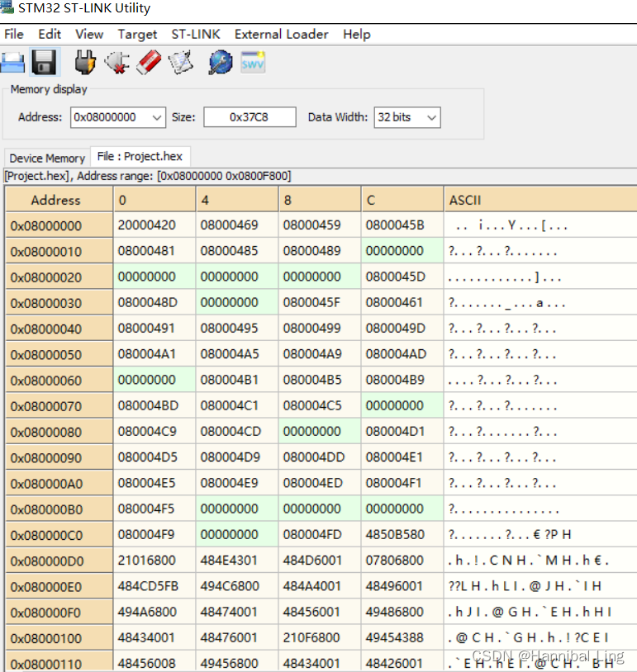Image resolution: width=637 pixels, height=672 pixels.
Task: Click the Size input field 0x37C8
Action: click(x=250, y=117)
